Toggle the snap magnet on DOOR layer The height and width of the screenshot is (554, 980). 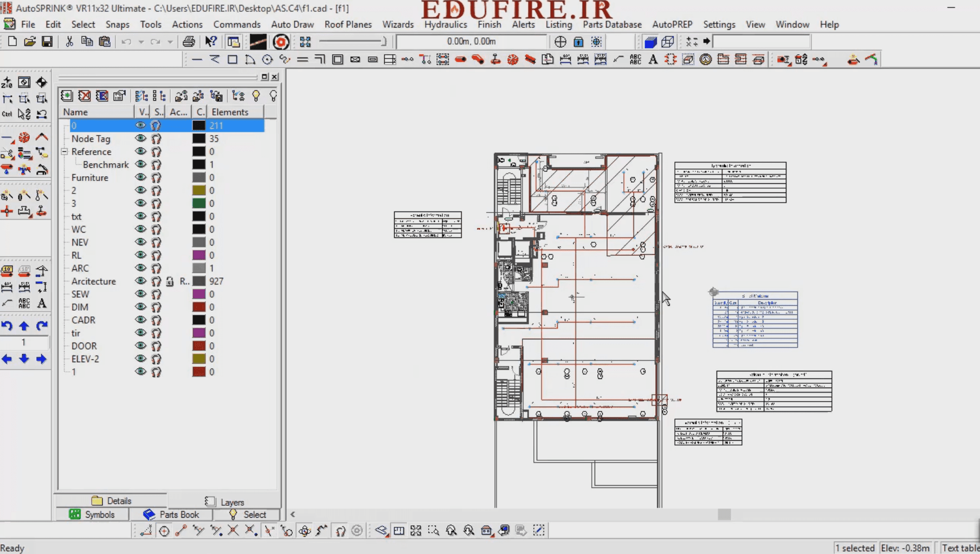click(156, 346)
